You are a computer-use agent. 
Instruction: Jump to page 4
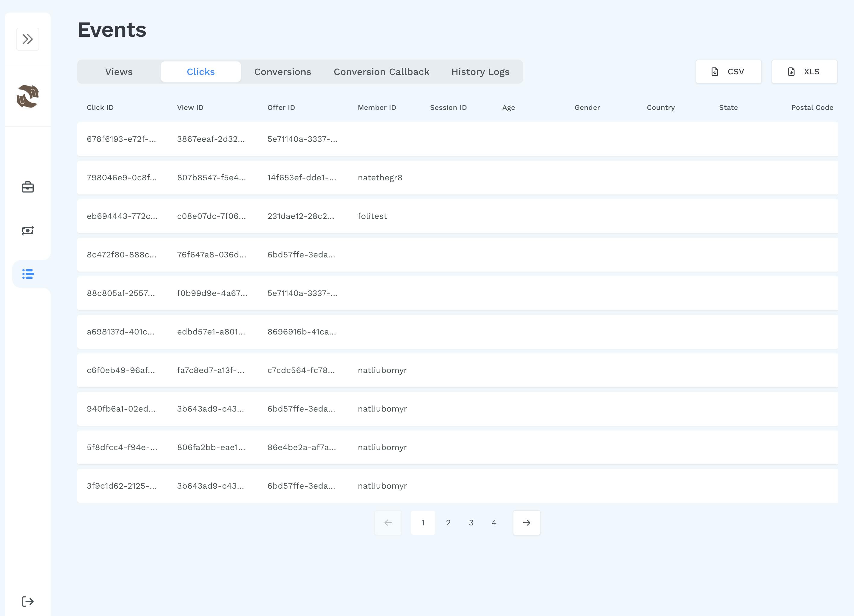coord(494,523)
